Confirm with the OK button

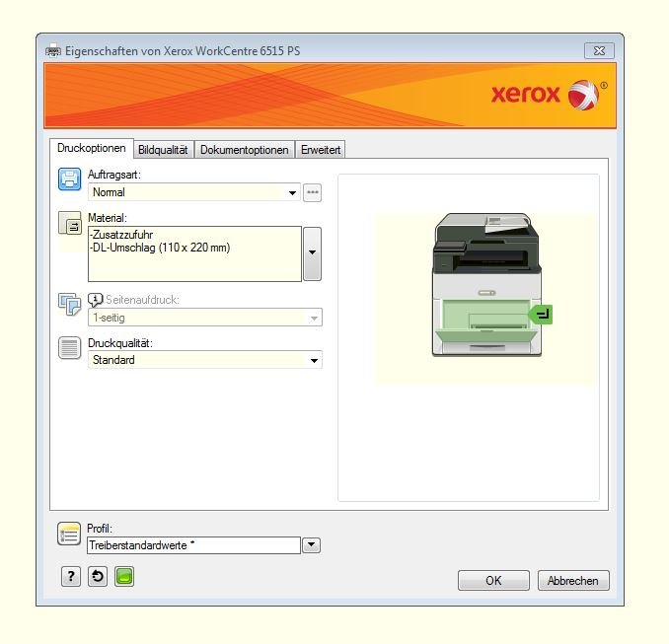coord(493,581)
